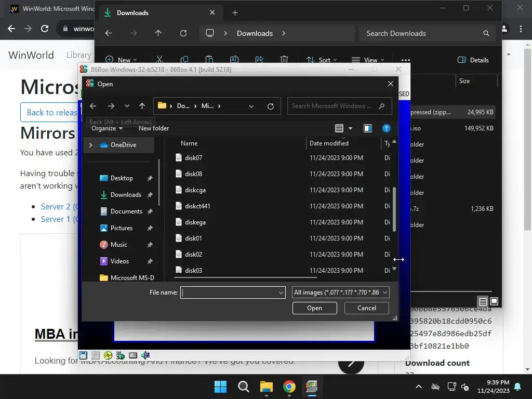Screen dimensions: 532x399
Task: Select the disk07 file
Action: point(194,158)
